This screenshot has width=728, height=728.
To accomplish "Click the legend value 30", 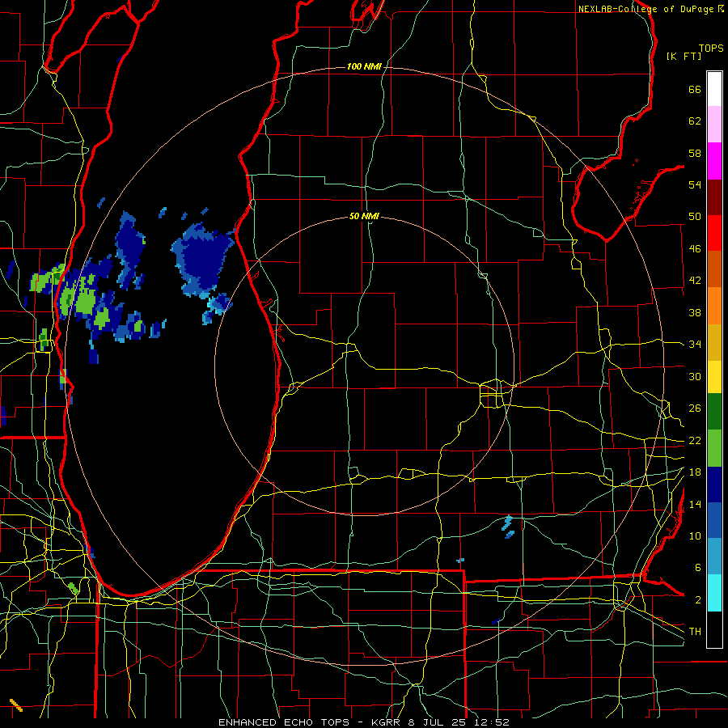I will tap(695, 376).
